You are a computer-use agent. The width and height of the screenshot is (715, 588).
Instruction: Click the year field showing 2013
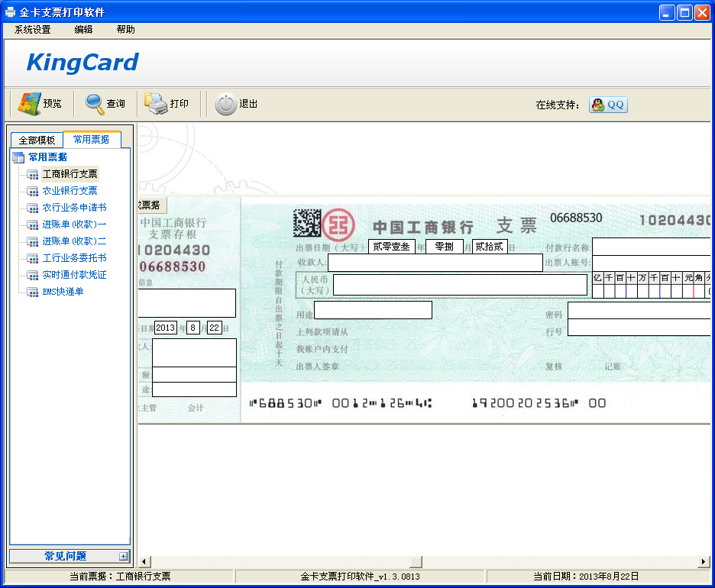(166, 327)
